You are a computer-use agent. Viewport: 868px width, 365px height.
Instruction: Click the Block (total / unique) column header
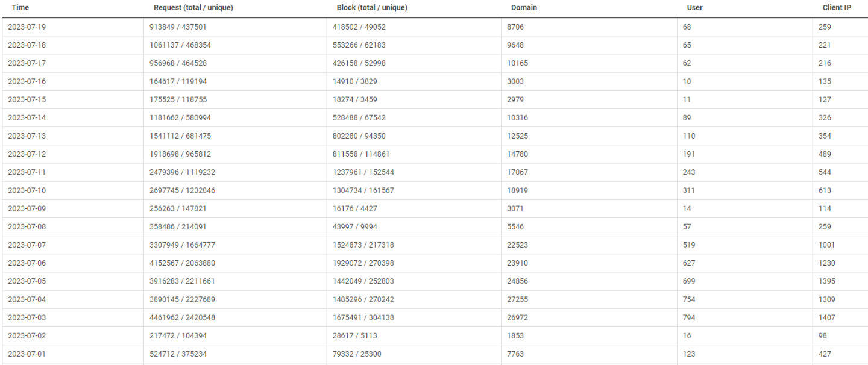coord(371,8)
